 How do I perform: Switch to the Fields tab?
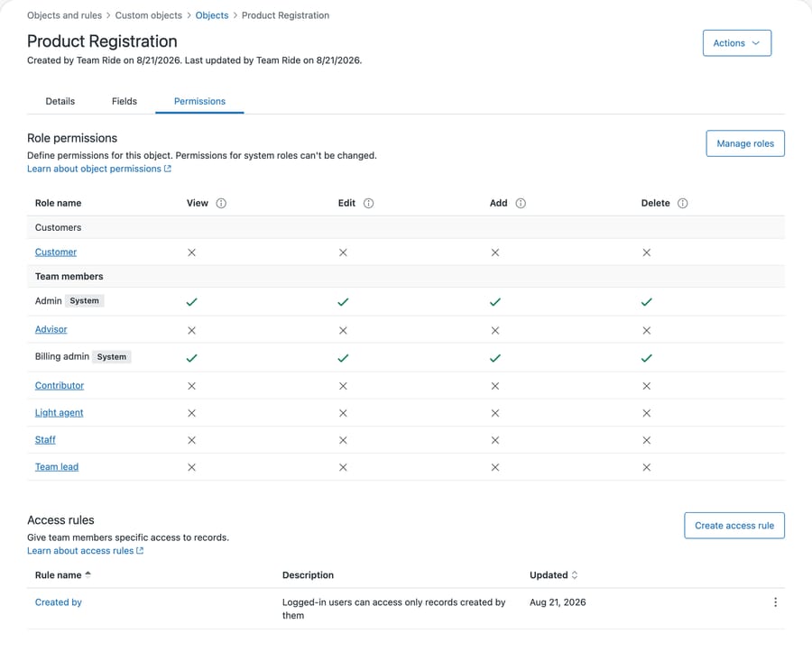(x=125, y=102)
